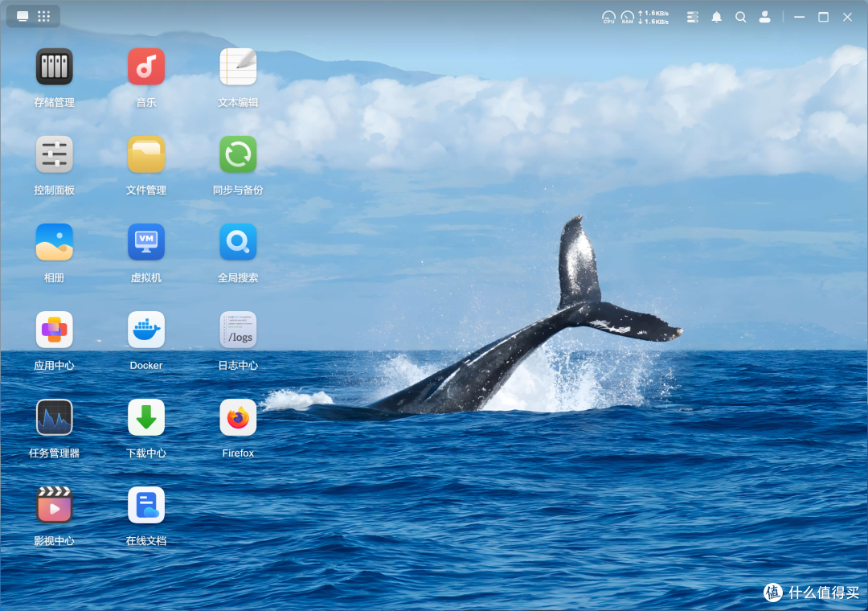Screen dimensions: 868x611
Task: Open the 文件管理 file manager folder icon
Action: [x=146, y=154]
